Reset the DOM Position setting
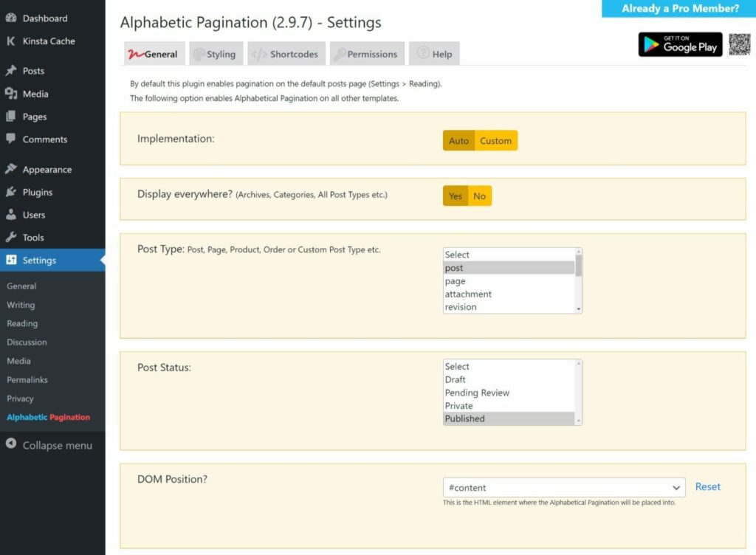756x555 pixels. tap(707, 486)
